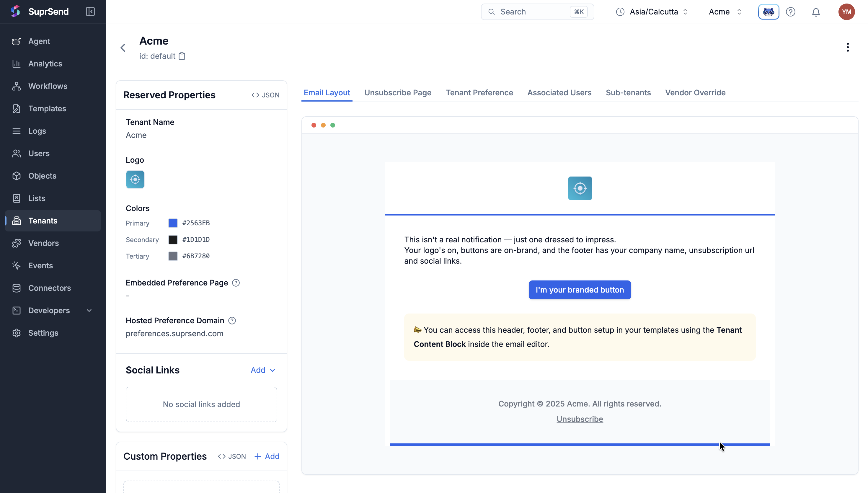Open Agent from the sidebar
Image resolution: width=868 pixels, height=493 pixels.
pos(53,41)
